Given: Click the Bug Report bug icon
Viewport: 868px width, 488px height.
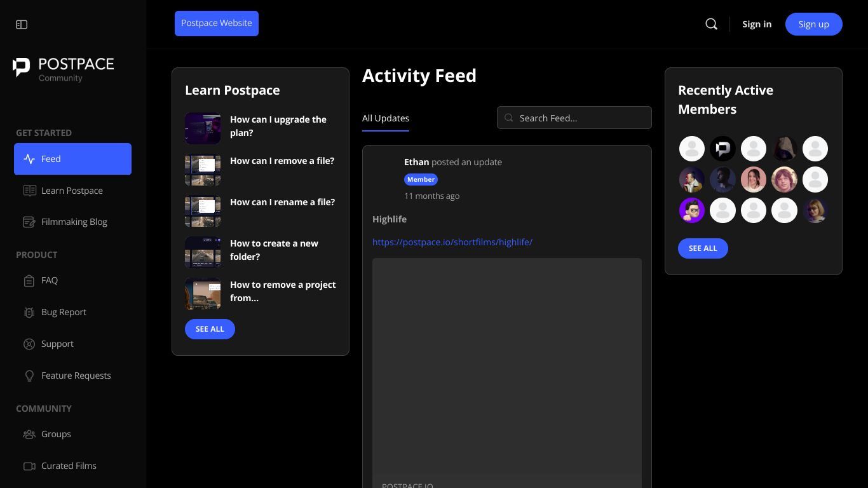Looking at the screenshot, I should click(x=29, y=312).
